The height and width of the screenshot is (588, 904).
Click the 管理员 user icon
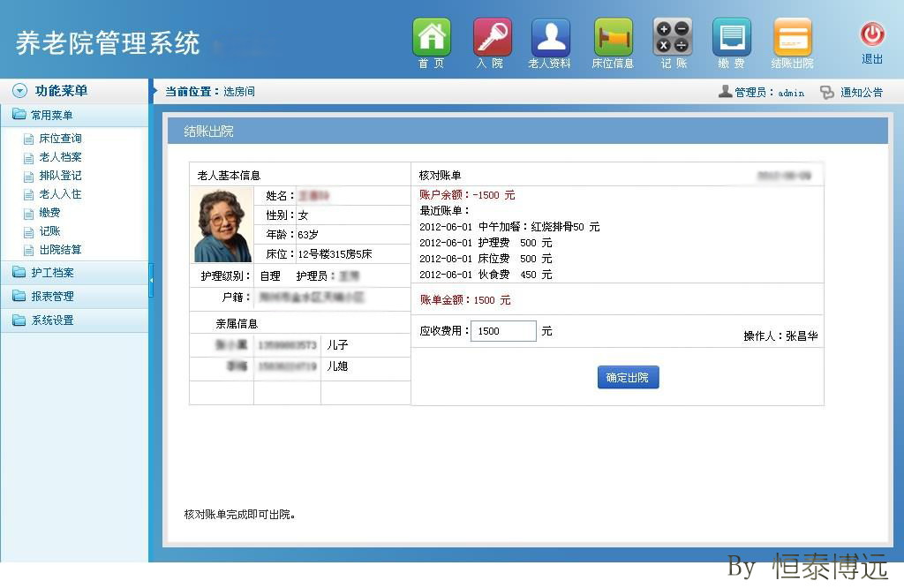726,91
